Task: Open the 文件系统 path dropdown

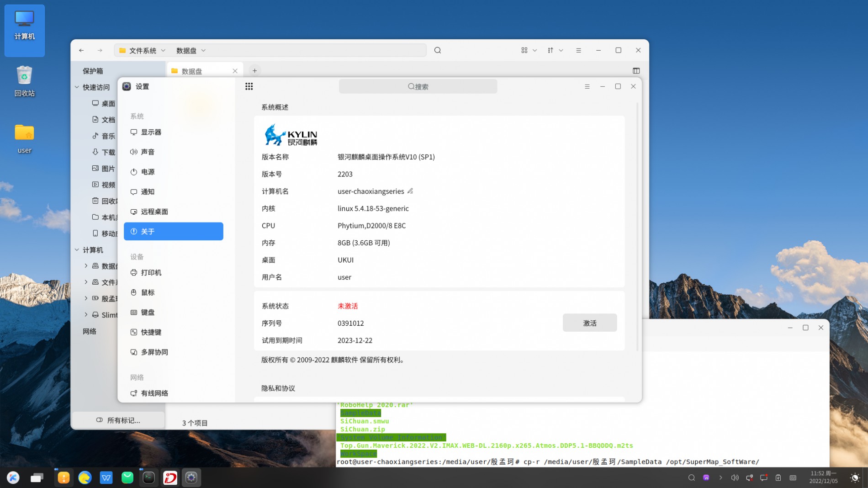Action: click(163, 50)
